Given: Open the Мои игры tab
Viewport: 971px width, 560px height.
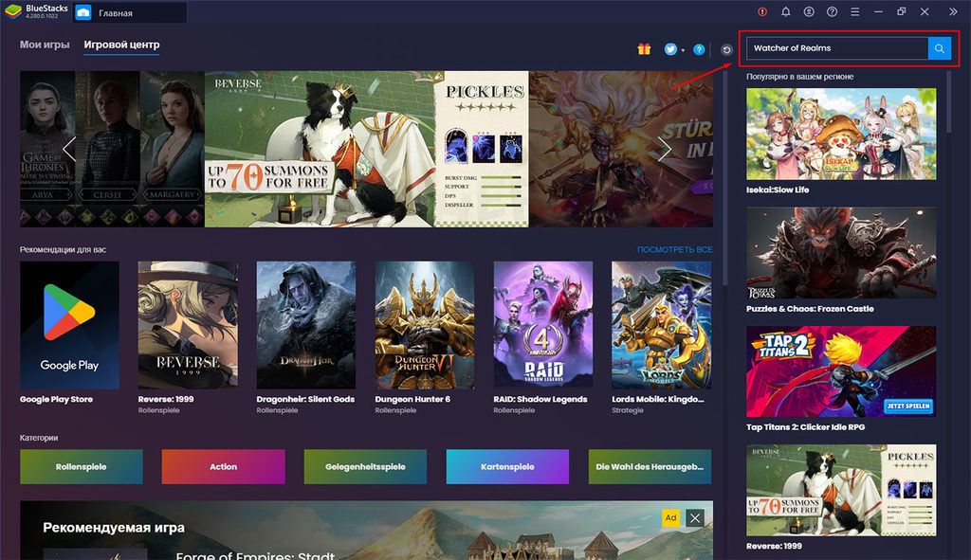Looking at the screenshot, I should [45, 45].
